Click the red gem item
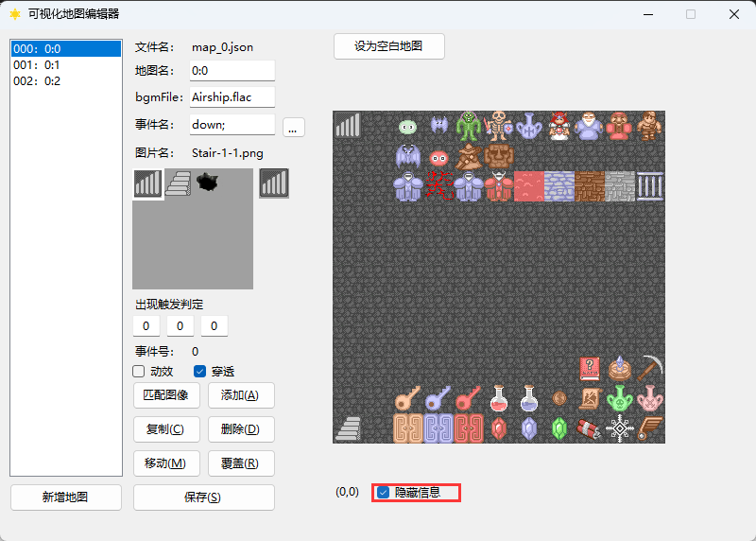The height and width of the screenshot is (541, 756). pyautogui.click(x=499, y=428)
